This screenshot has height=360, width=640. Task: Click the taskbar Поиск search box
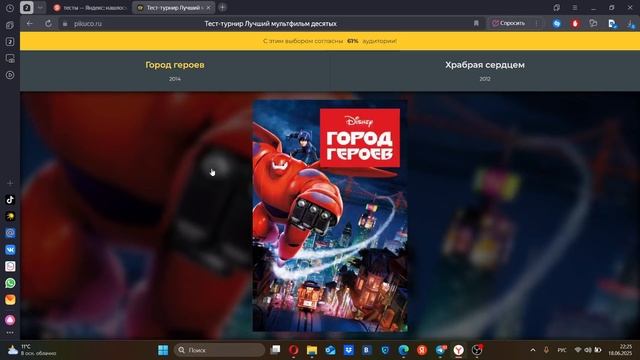click(220, 350)
